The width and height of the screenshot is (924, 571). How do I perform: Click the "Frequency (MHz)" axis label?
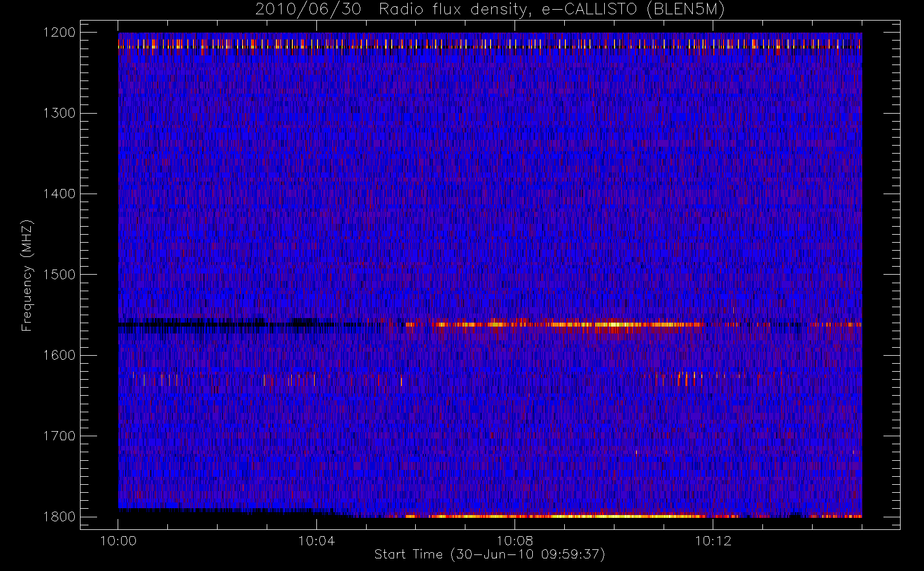coord(26,275)
